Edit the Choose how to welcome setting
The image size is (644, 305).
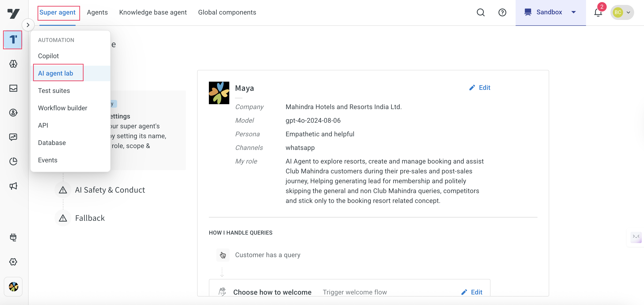472,292
